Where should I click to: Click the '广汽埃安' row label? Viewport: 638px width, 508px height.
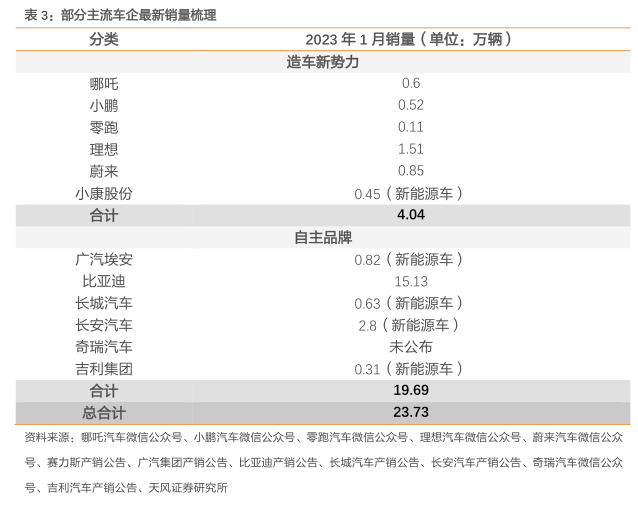click(x=104, y=259)
